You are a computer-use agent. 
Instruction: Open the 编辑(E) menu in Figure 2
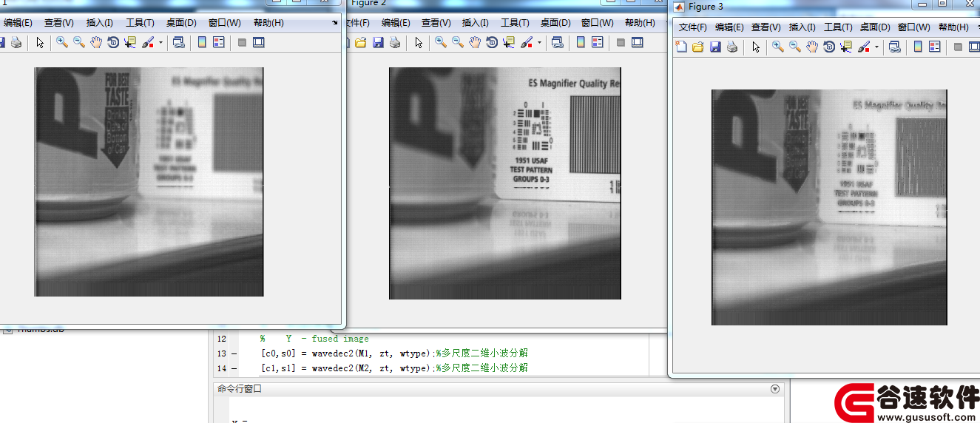tap(396, 23)
